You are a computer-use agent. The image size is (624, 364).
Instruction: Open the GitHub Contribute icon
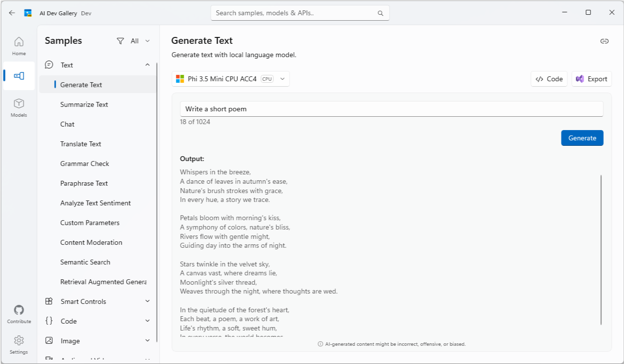(19, 314)
